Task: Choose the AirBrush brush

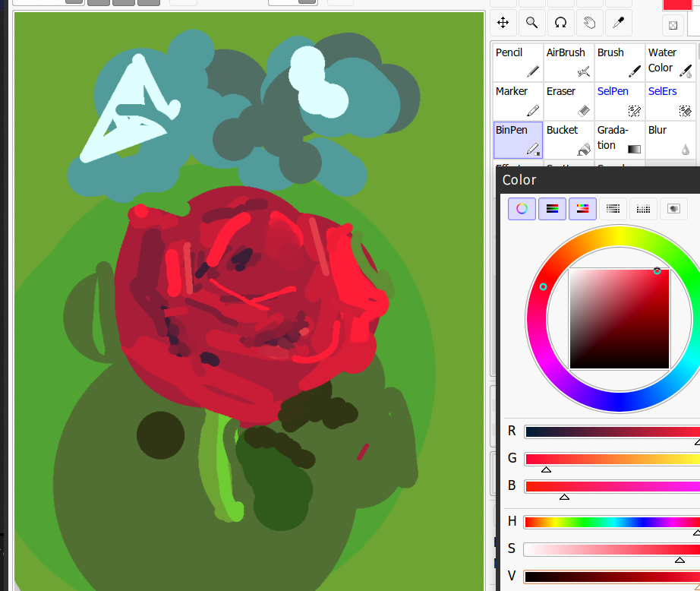Action: click(x=569, y=62)
